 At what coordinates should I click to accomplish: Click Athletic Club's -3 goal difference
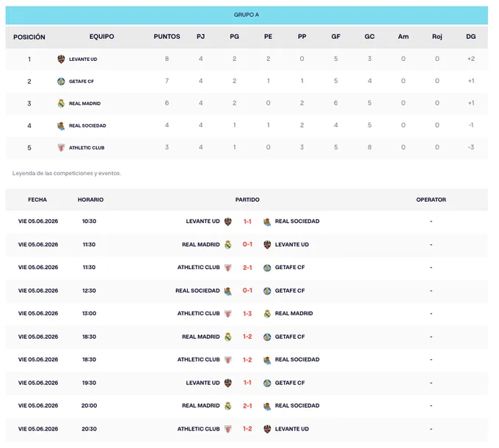coord(471,147)
